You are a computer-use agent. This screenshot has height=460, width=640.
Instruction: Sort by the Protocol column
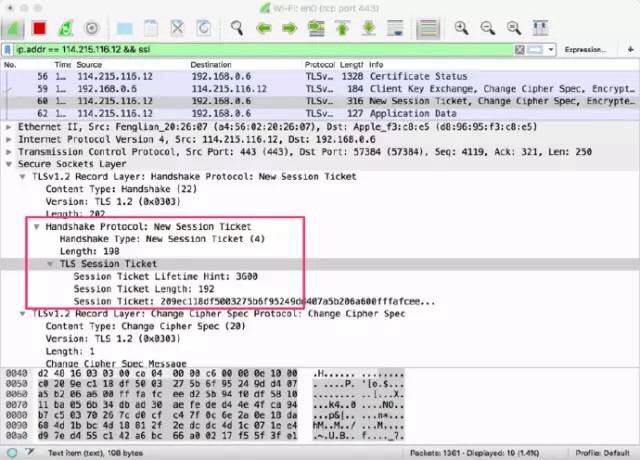point(319,64)
